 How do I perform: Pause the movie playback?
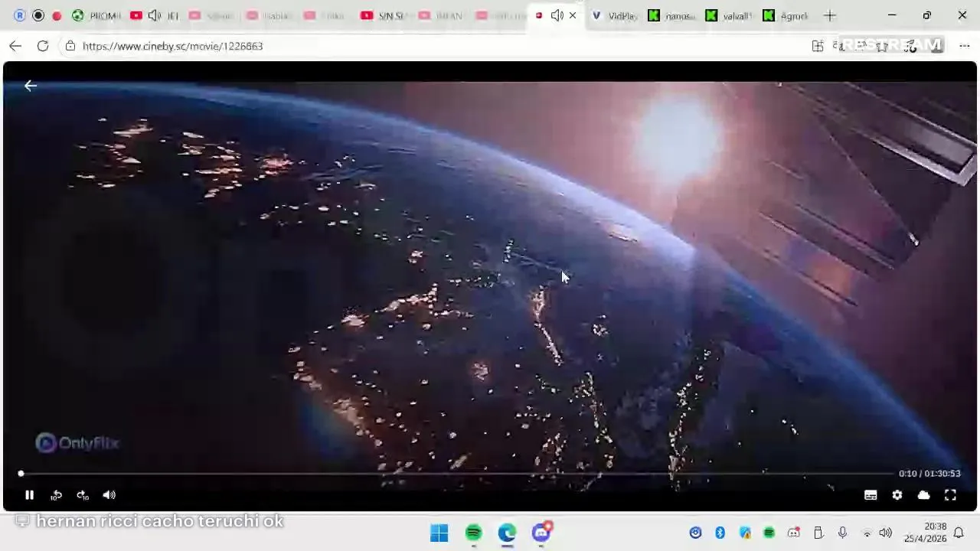click(29, 495)
